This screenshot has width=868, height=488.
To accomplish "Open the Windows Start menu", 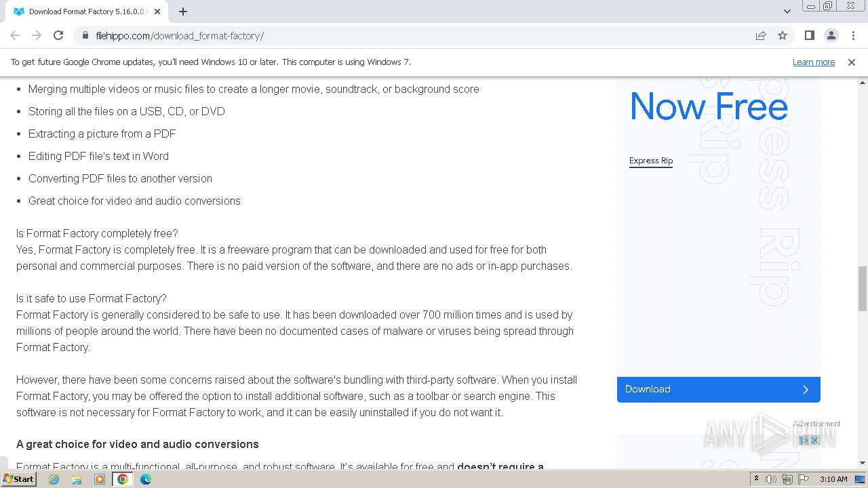I will point(18,479).
